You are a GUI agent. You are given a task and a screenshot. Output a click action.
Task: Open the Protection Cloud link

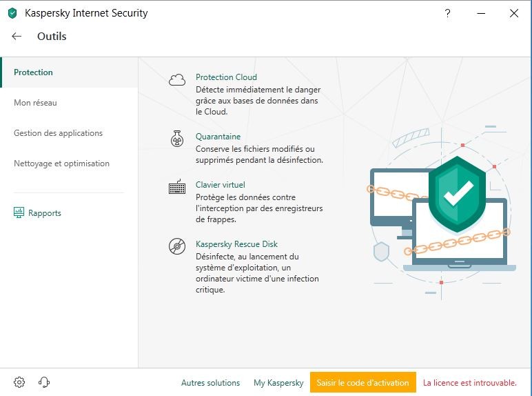click(x=226, y=77)
